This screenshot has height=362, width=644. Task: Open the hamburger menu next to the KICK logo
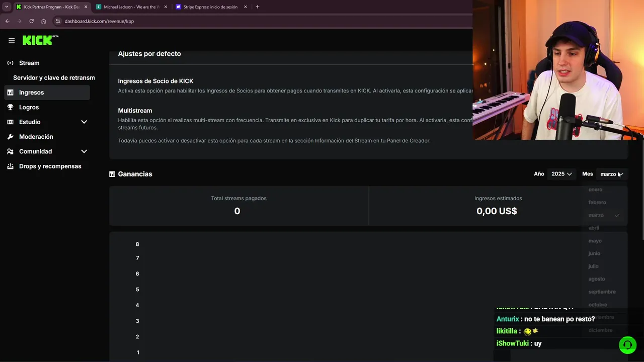coord(12,40)
